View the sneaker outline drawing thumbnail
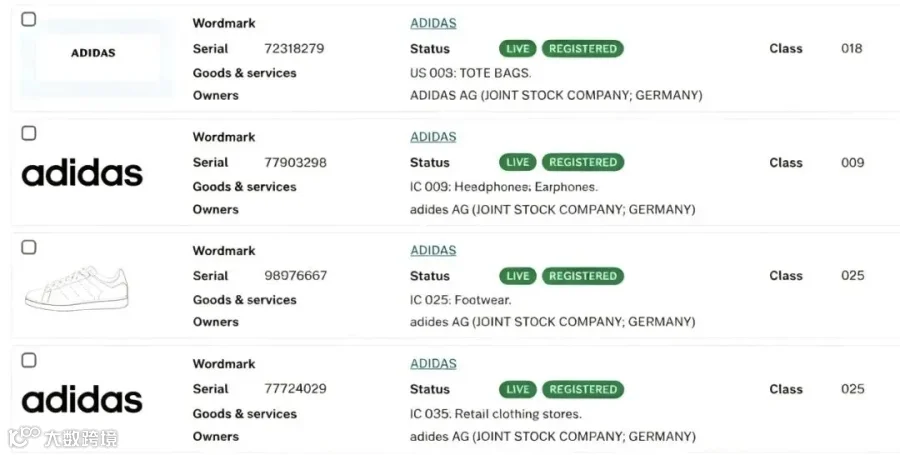This screenshot has height=455, width=900. point(77,288)
